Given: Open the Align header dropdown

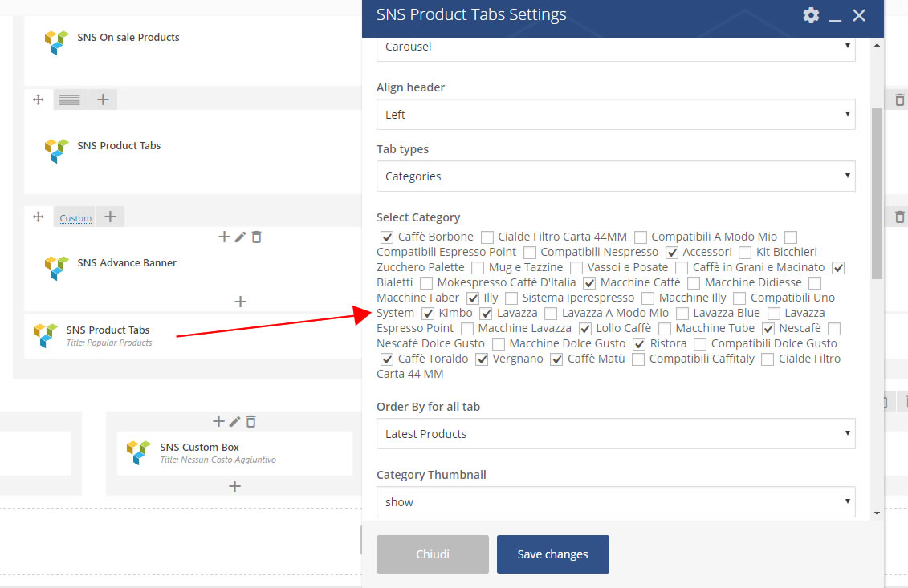Looking at the screenshot, I should pyautogui.click(x=615, y=115).
